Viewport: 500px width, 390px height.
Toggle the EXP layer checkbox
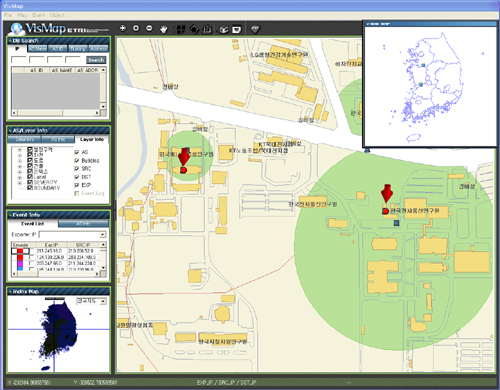(77, 185)
